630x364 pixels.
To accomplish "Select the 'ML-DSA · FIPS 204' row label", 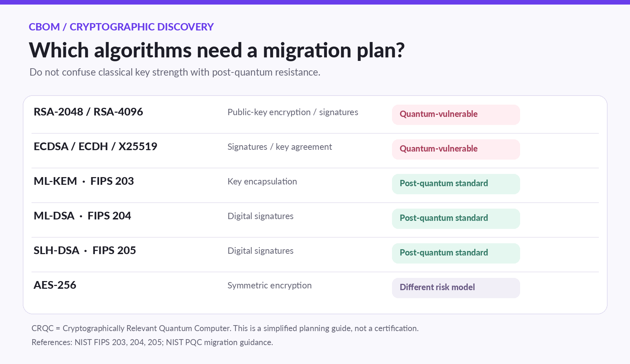I will (x=82, y=216).
